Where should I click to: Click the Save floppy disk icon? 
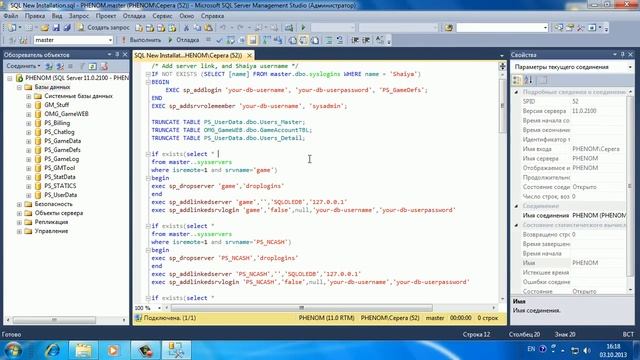tap(56, 28)
